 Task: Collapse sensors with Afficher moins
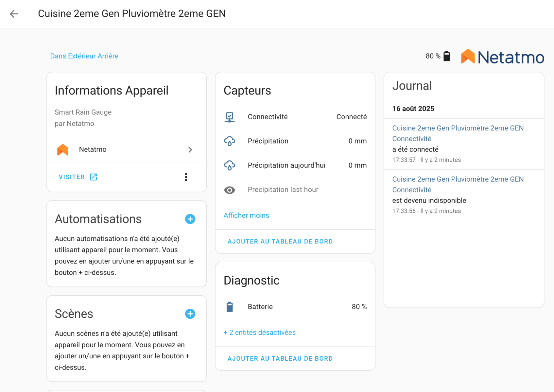pos(246,216)
